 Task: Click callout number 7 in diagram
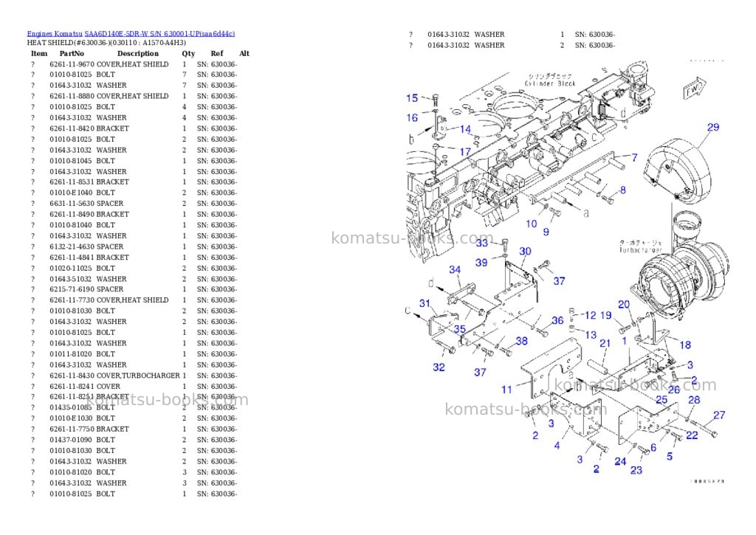click(x=634, y=157)
